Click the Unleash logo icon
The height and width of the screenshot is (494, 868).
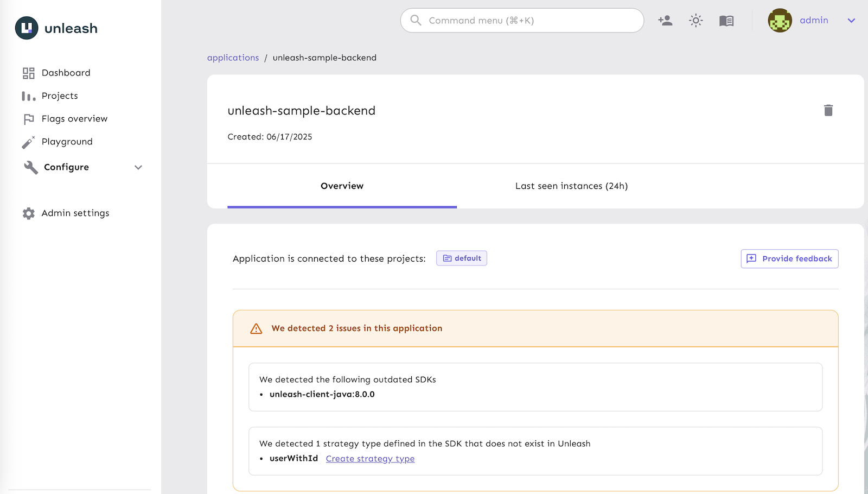(x=27, y=28)
